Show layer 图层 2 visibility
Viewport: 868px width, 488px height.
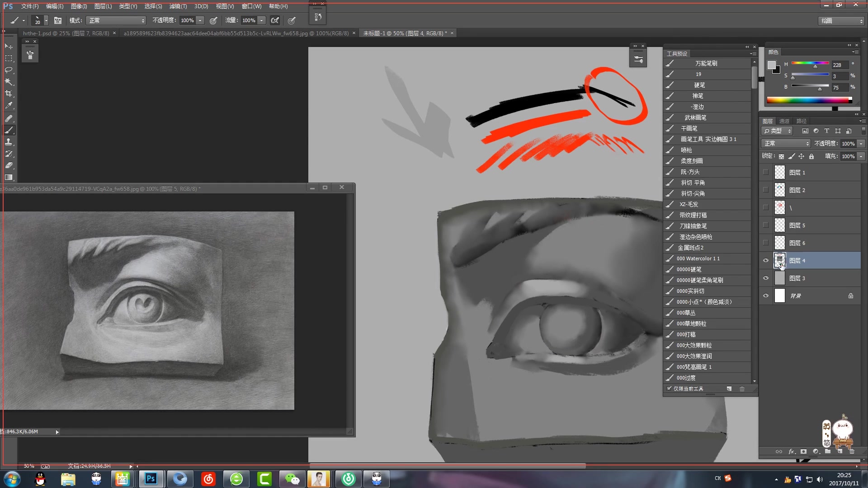pos(765,190)
